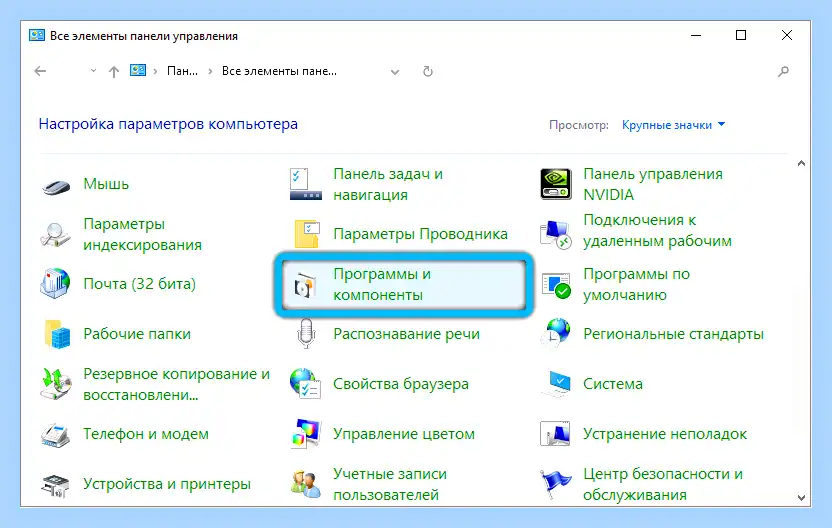This screenshot has height=528, width=832.
Task: Click the Taskbar and Navigation icon
Action: click(306, 184)
